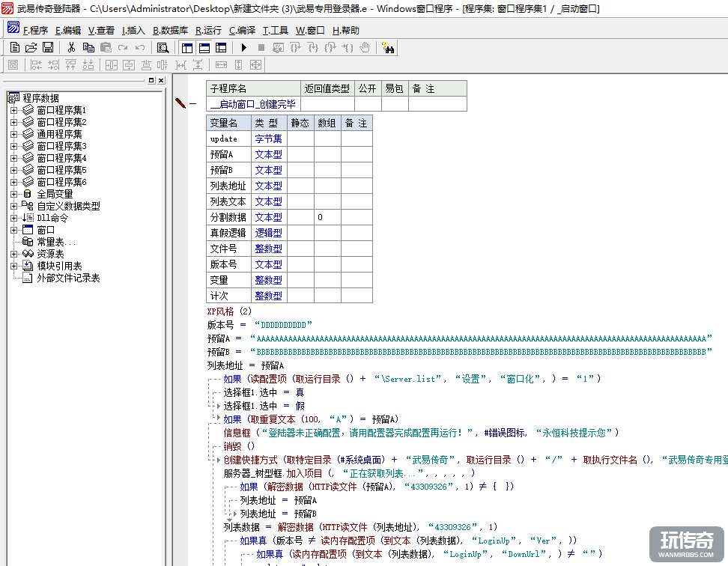Viewport: 728px width, 566px height.
Task: Click the Paste clipboard icon
Action: [x=106, y=47]
